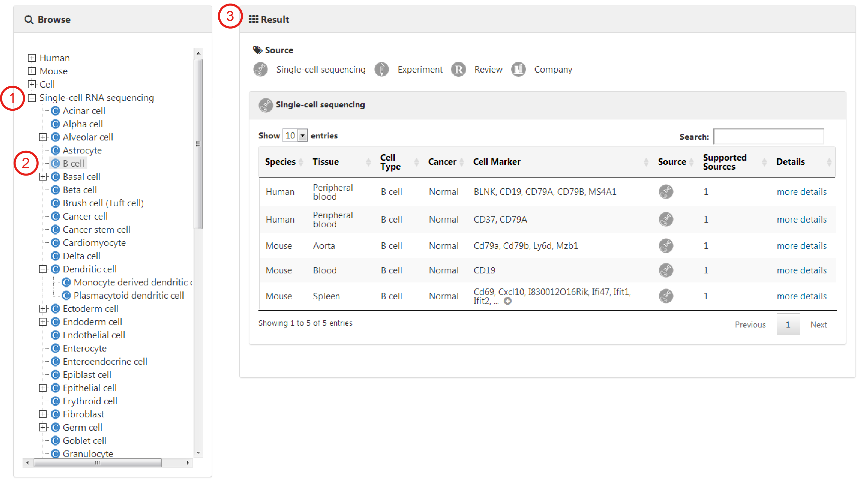Click the Company source icon
Viewport: 868px width, 484px height.
tap(518, 69)
